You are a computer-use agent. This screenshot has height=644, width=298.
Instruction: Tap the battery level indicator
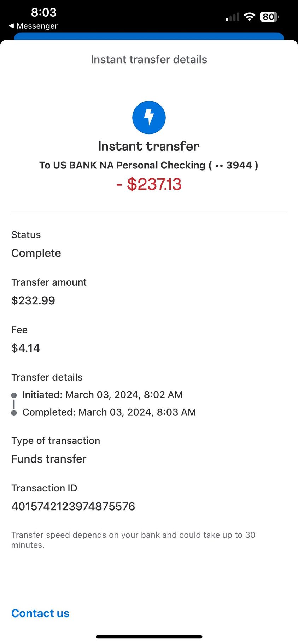pos(269,17)
